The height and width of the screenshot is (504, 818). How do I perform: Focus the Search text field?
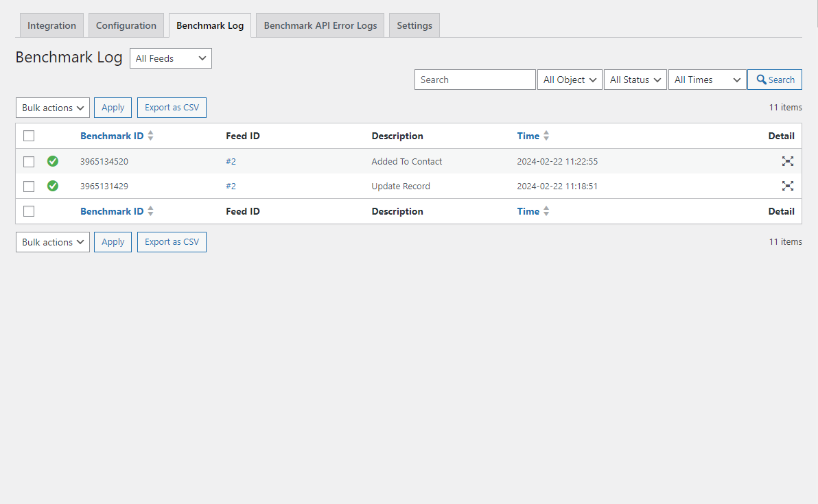[475, 80]
